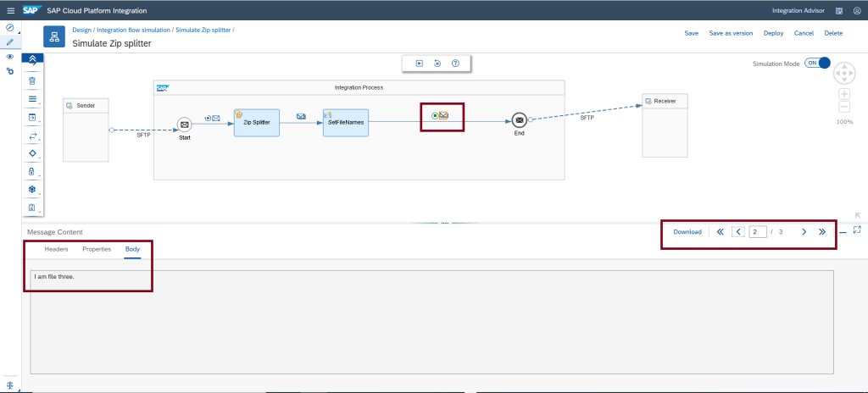Switch to the Properties tab
Viewport: 868px width, 393px height.
point(97,249)
